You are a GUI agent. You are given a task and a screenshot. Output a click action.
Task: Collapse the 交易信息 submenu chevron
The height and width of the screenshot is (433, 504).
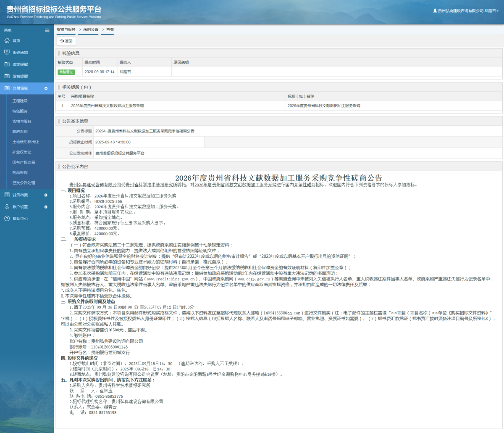pyautogui.click(x=46, y=89)
